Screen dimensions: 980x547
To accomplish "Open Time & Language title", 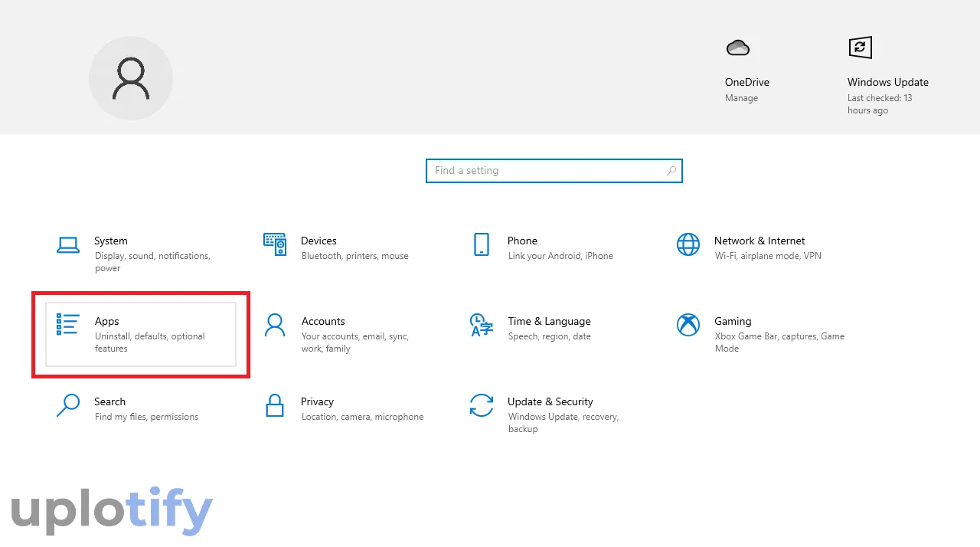I will [x=549, y=321].
